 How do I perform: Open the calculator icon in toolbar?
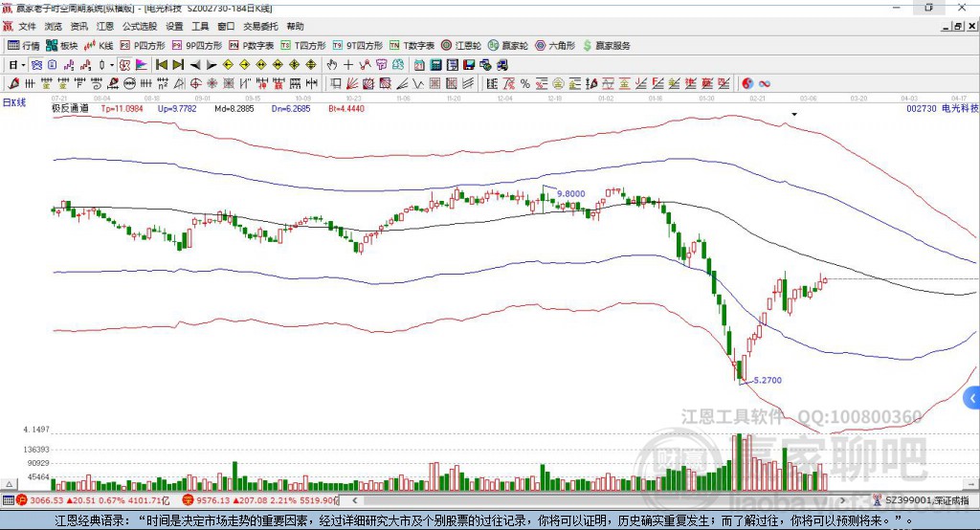435,64
